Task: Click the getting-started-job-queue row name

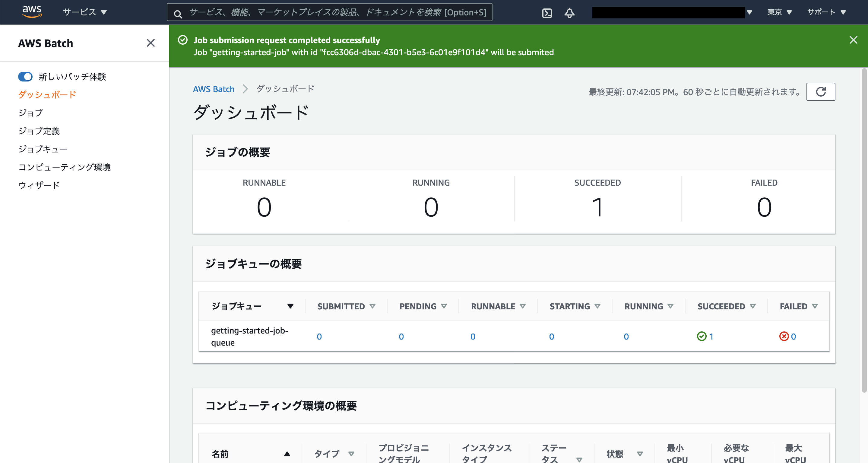Action: [250, 336]
